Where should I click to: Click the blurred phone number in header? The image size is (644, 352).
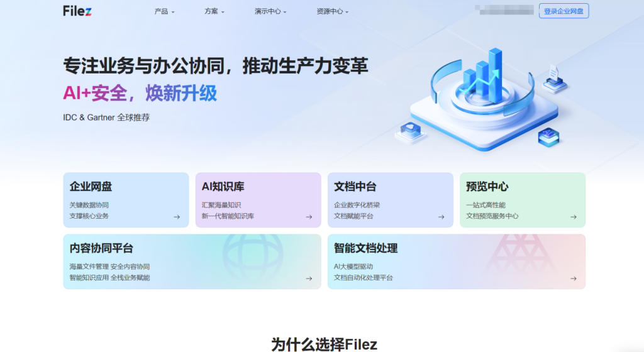tap(504, 11)
